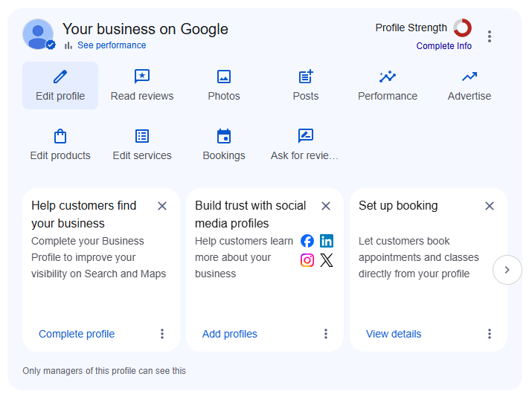Click the Edit profile pencil icon

pos(60,77)
